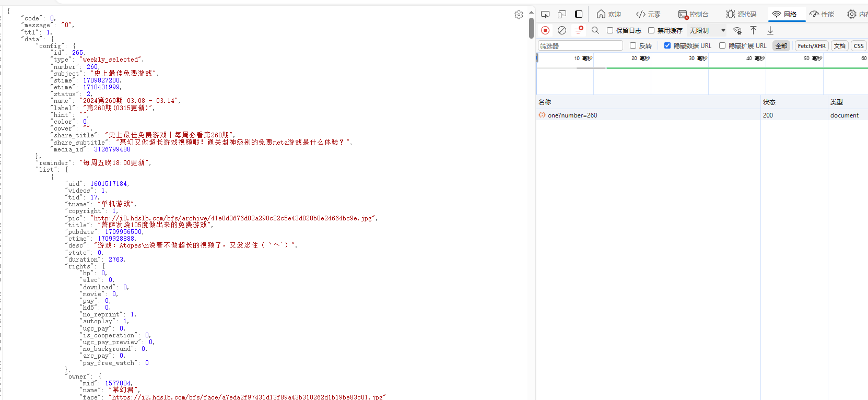Click the ctime value 1709928888
This screenshot has width=868, height=400.
tap(116, 238)
